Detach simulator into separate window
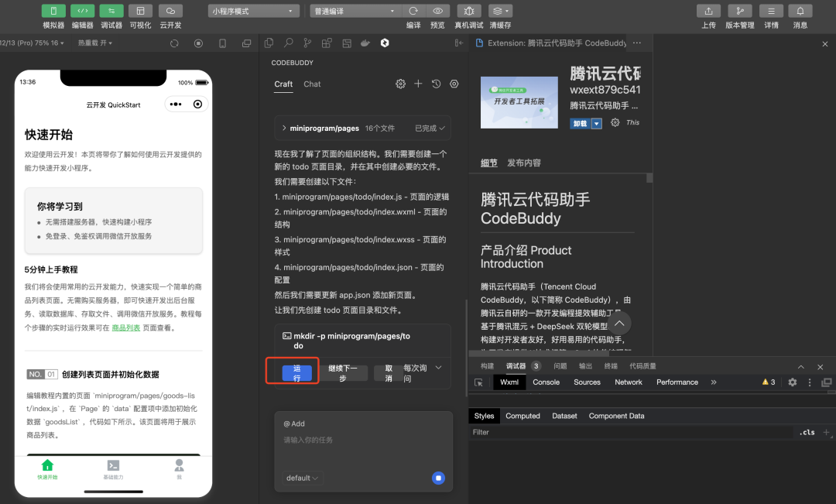 click(246, 43)
